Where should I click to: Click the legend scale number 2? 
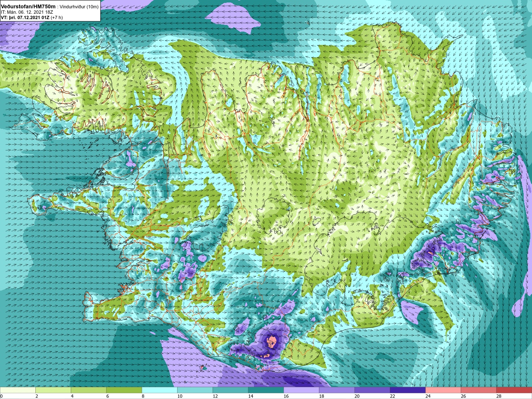tap(37, 396)
